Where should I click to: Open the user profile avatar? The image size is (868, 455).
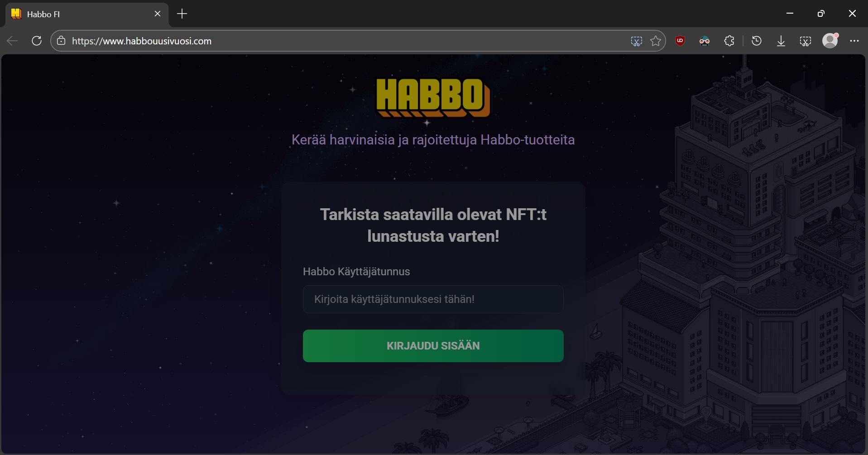pyautogui.click(x=830, y=41)
